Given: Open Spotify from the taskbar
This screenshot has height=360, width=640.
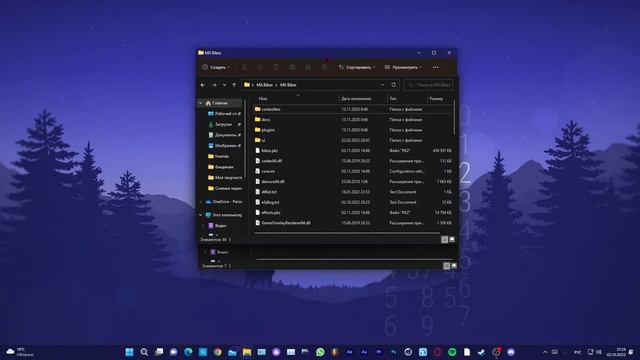Looking at the screenshot, I should [x=452, y=352].
